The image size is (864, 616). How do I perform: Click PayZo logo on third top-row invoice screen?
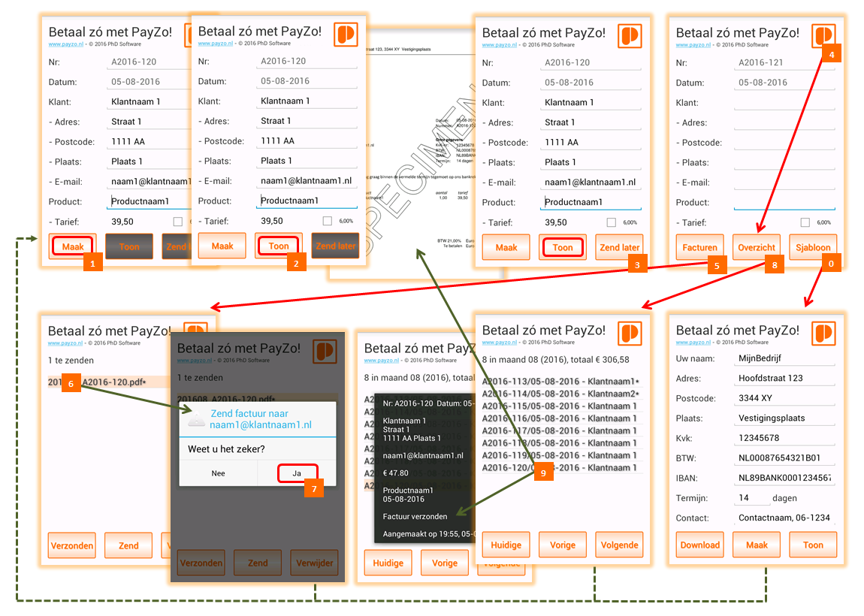pyautogui.click(x=630, y=36)
